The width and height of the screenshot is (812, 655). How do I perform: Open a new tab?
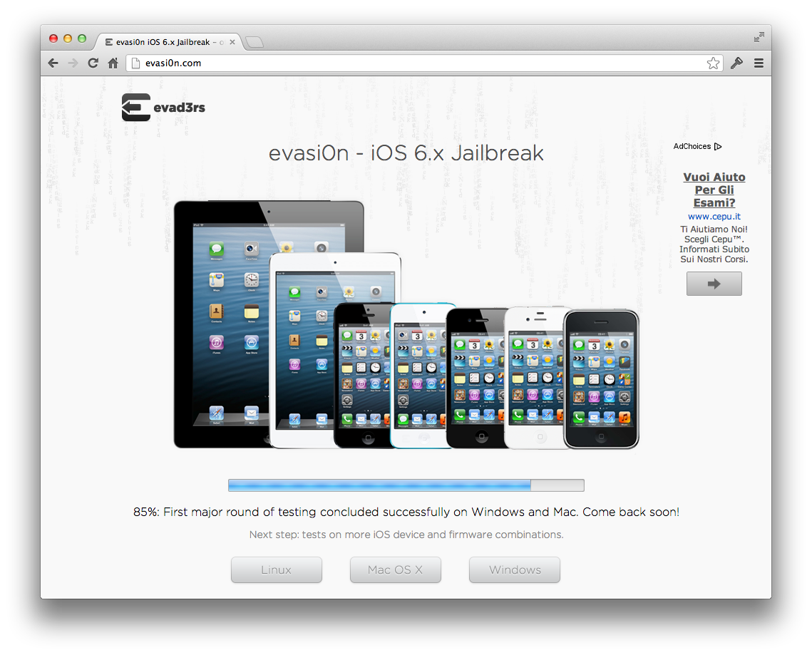254,43
